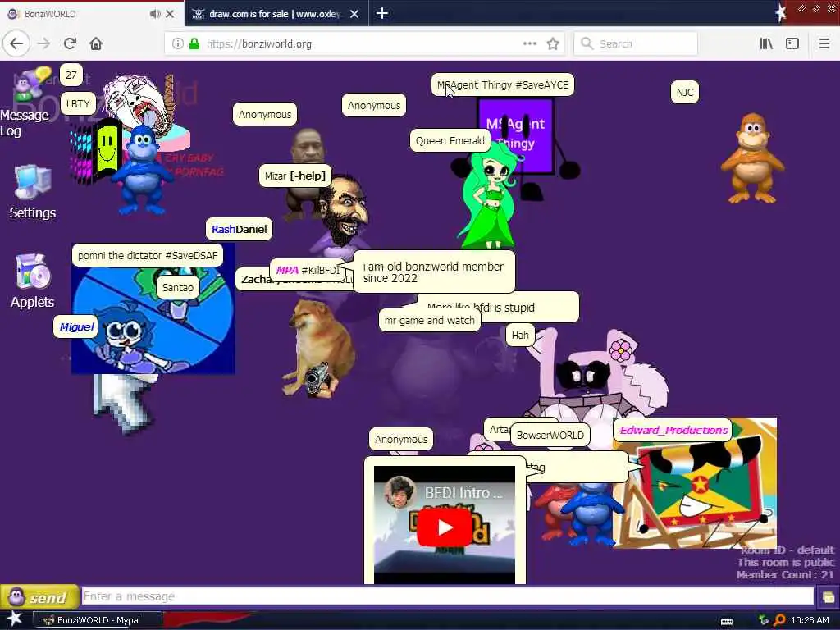Click the MSAgent Thingy #SaveAYCE name tag
Image resolution: width=840 pixels, height=630 pixels.
503,84
